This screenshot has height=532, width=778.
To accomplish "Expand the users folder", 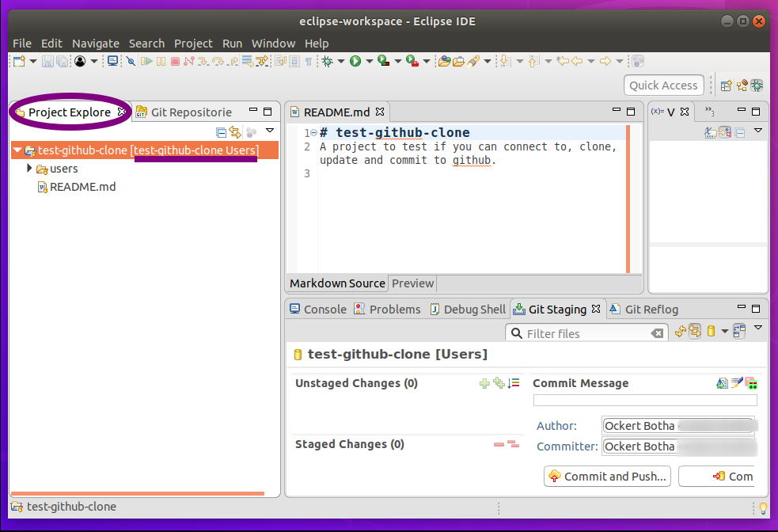I will click(x=29, y=169).
